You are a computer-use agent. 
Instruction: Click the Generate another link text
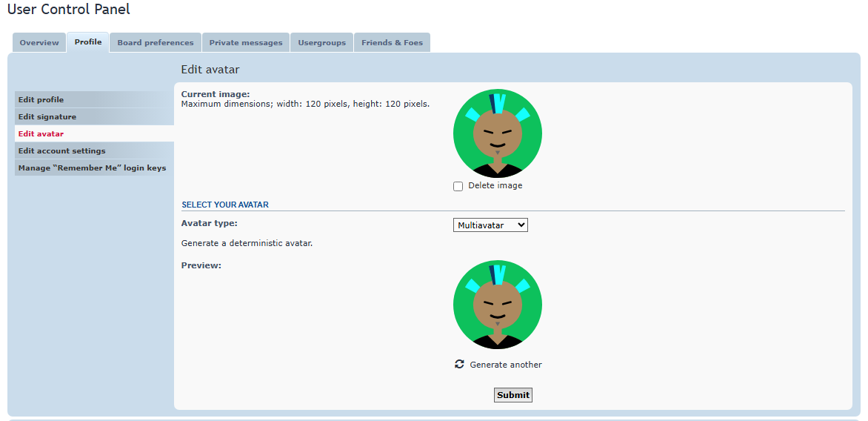pos(506,365)
